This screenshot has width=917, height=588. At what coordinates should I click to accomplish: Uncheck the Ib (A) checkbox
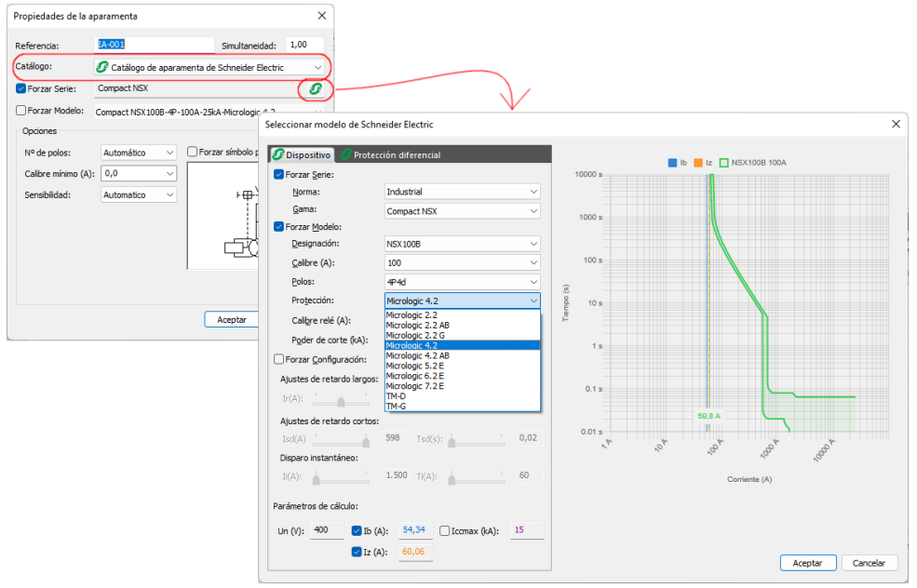(357, 530)
